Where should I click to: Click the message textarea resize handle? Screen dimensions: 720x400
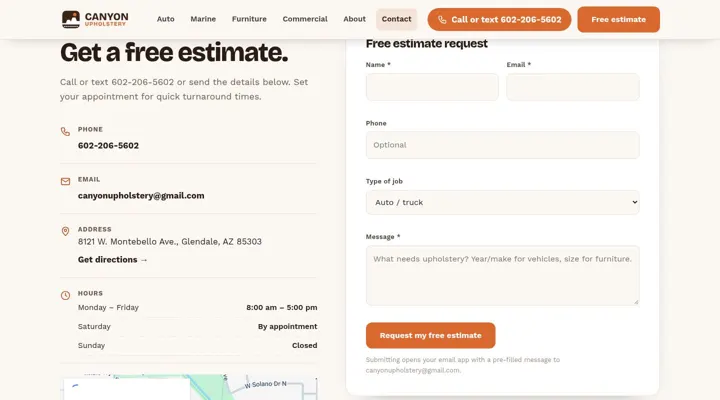(636, 302)
